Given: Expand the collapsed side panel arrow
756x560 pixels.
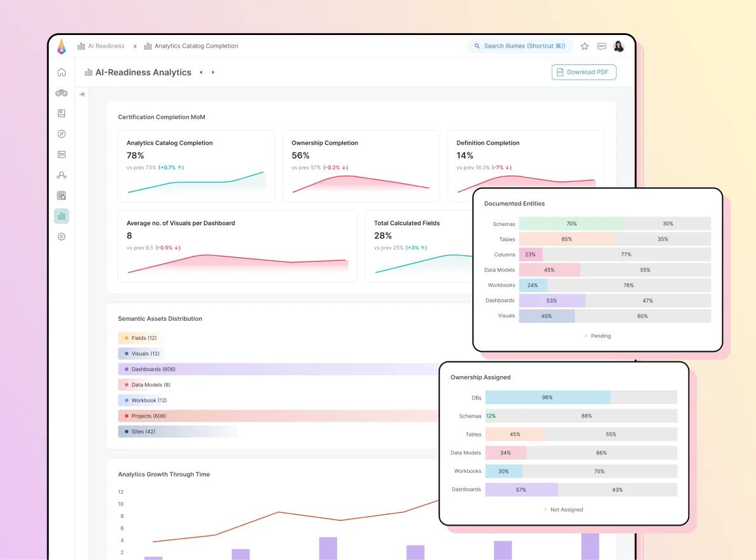Looking at the screenshot, I should (x=82, y=95).
